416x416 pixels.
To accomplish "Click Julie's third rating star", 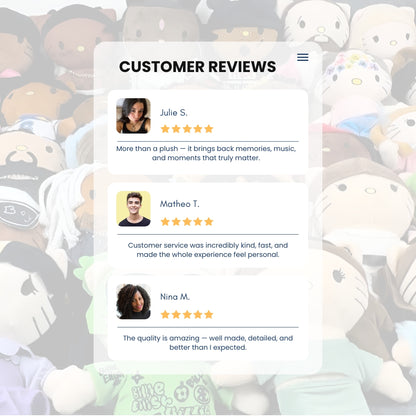I will click(187, 129).
